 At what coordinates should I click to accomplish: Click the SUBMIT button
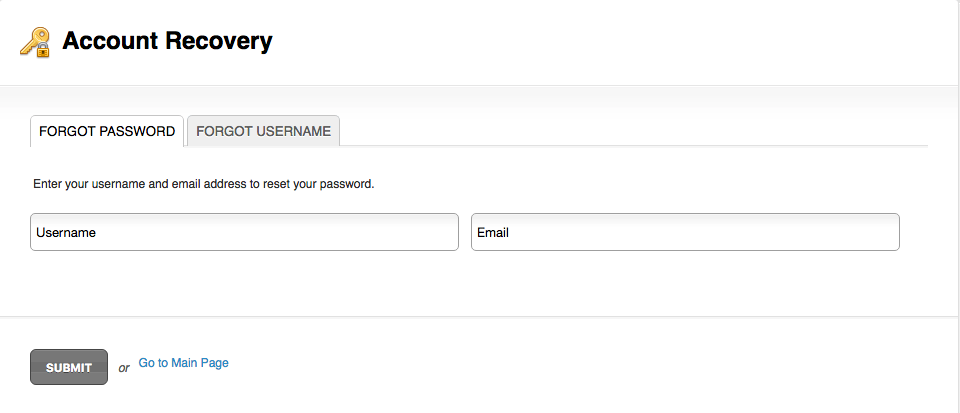click(69, 367)
